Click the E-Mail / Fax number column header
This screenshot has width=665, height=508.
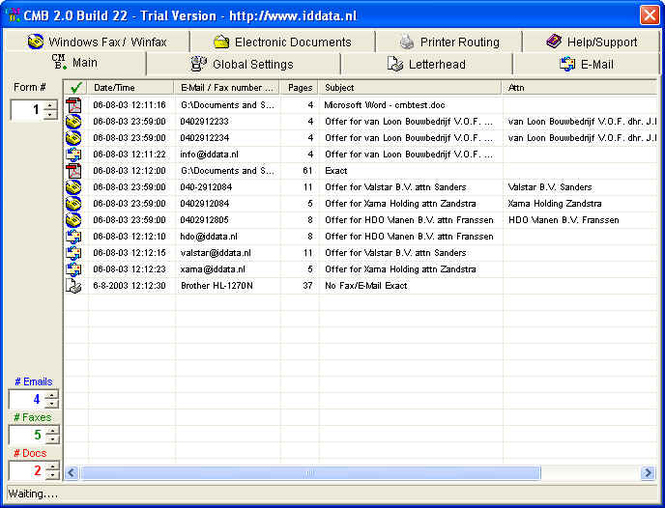point(226,88)
